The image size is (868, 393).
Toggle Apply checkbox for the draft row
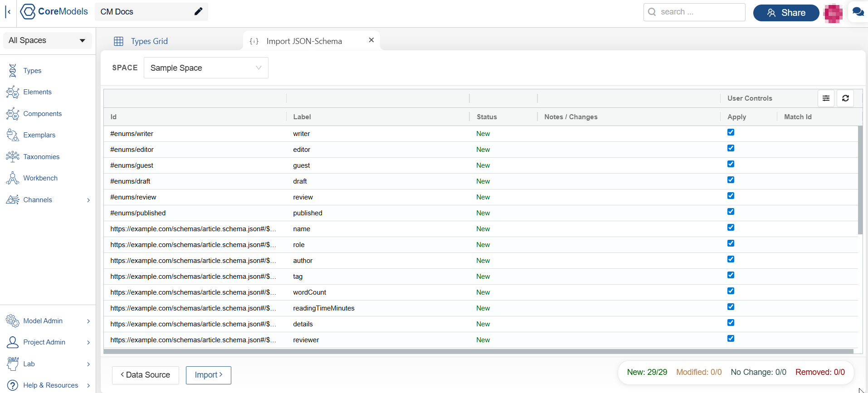pyautogui.click(x=731, y=180)
